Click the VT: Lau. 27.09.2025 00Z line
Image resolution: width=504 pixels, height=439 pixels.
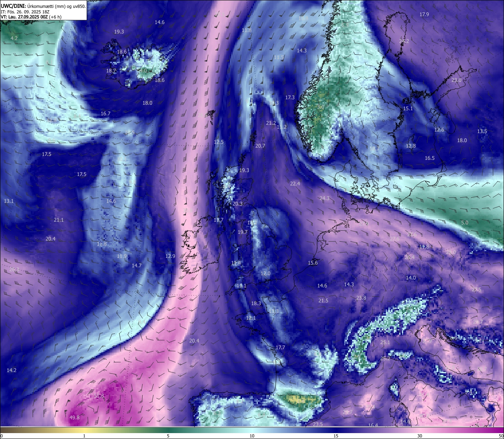pos(31,17)
